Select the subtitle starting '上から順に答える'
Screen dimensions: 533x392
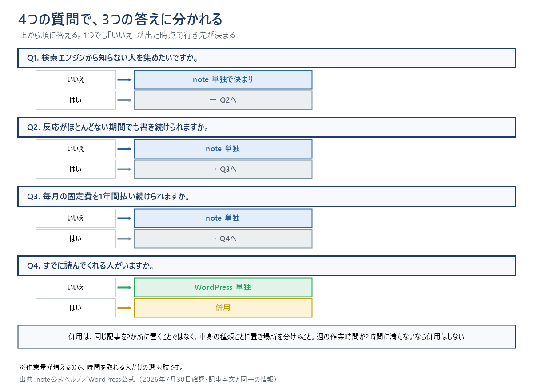[127, 35]
